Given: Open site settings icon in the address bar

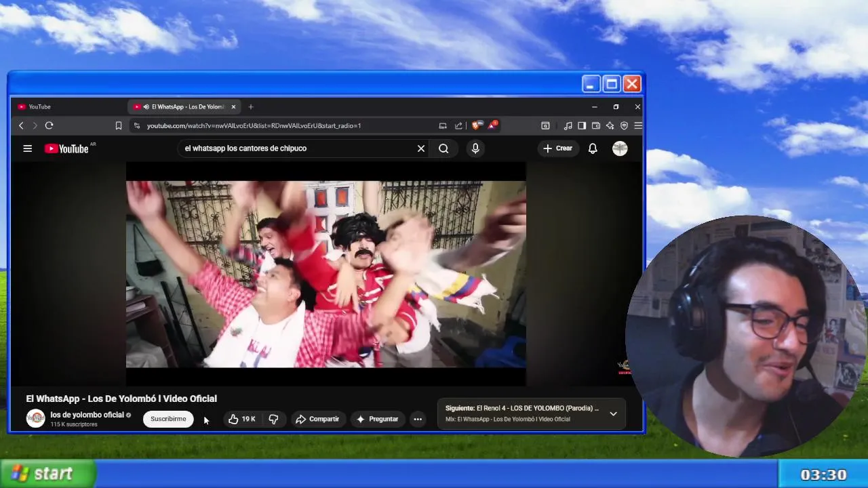Looking at the screenshot, I should [x=137, y=125].
